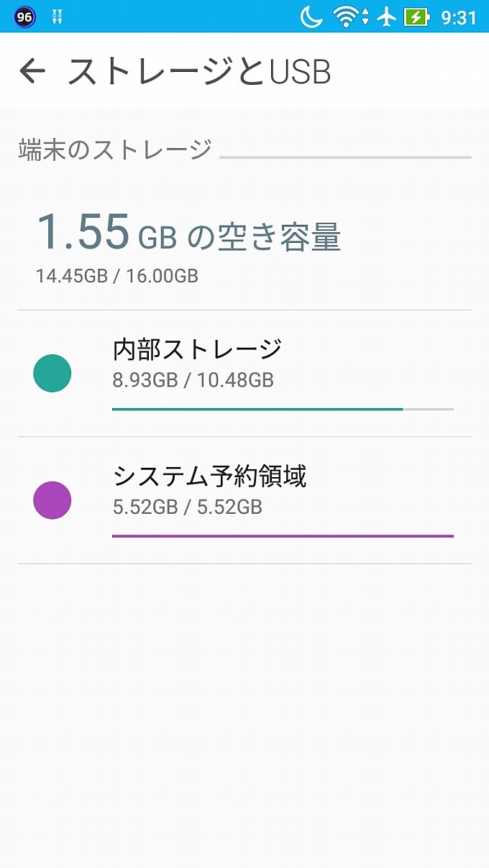Tap the charging battery status icon
Screen dimensions: 489x868
tap(417, 16)
